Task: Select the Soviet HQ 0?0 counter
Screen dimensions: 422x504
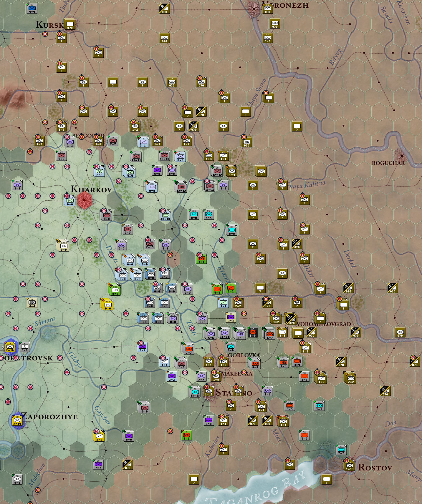Action: [246, 142]
